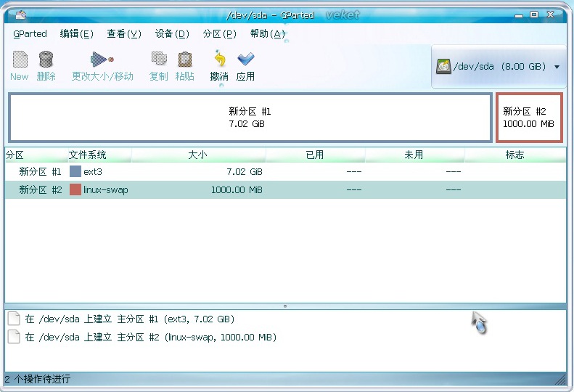Maximize the GParted window
This screenshot has height=392, width=574.
(534, 15)
